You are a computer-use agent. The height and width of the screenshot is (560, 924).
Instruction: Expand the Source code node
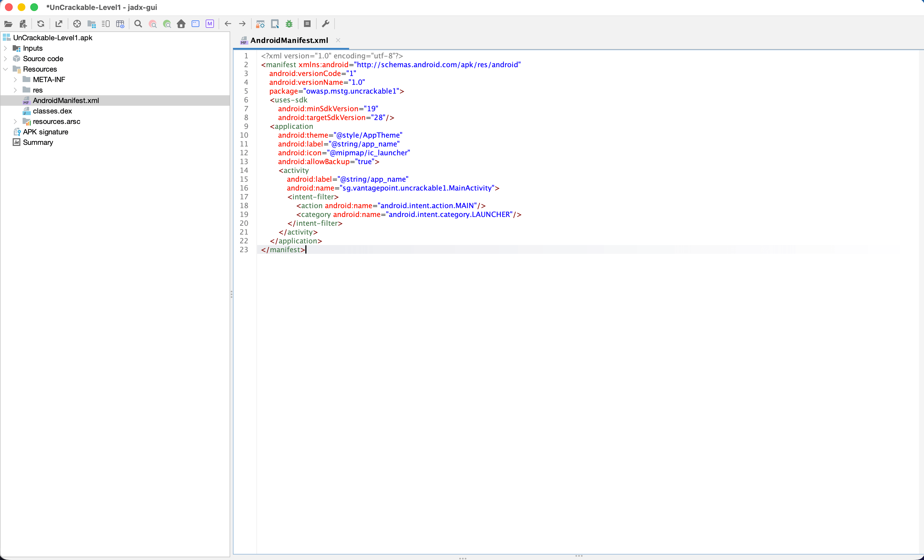point(5,59)
